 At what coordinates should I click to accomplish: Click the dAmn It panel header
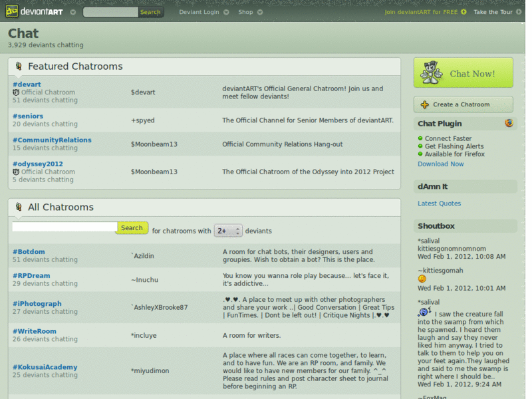pyautogui.click(x=465, y=187)
